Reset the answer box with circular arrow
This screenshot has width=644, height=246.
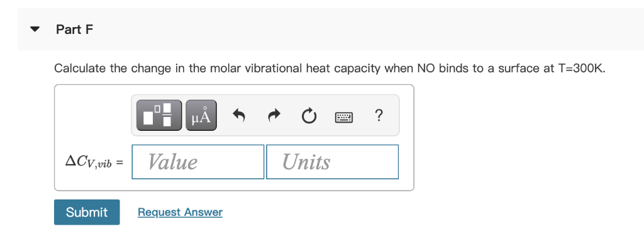[309, 116]
